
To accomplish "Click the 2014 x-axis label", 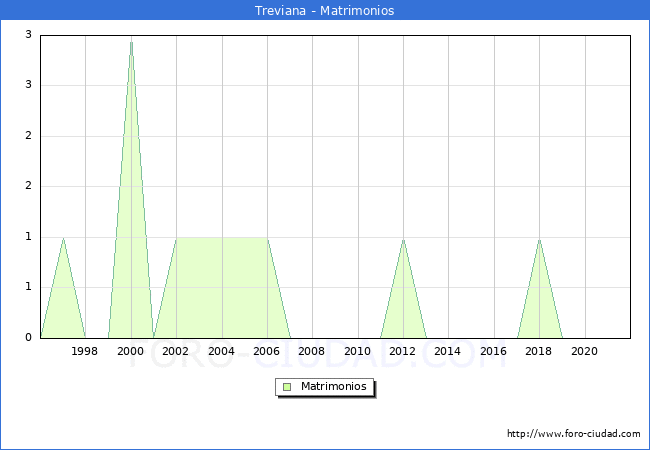I will coord(448,351).
